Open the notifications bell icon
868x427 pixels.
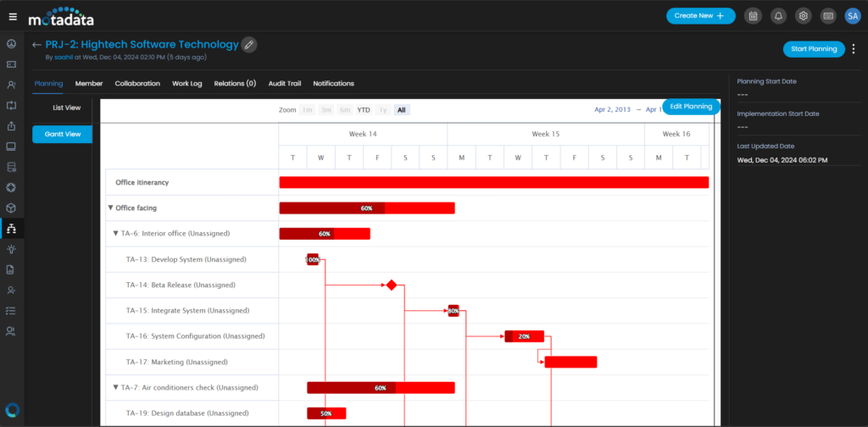pyautogui.click(x=778, y=16)
